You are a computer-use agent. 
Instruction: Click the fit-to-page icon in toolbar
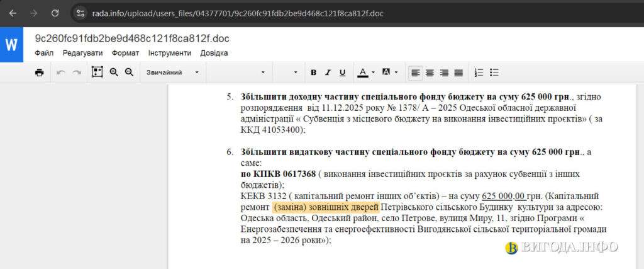pyautogui.click(x=97, y=72)
